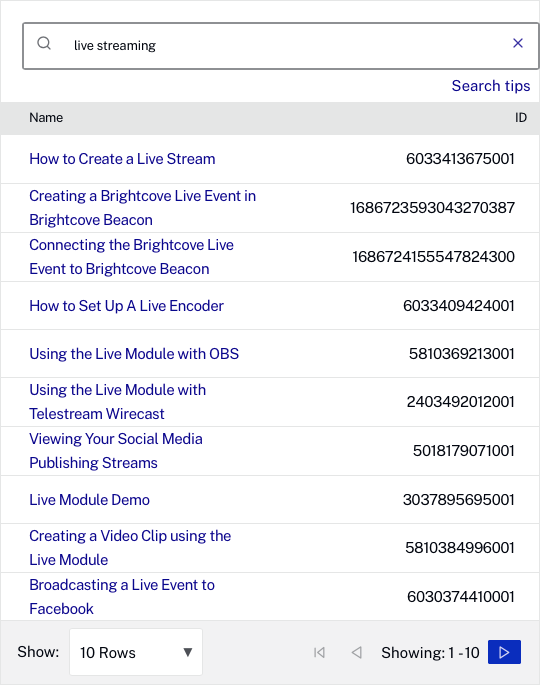
Task: Open How to Set Up A Live Encoder
Action: [126, 306]
